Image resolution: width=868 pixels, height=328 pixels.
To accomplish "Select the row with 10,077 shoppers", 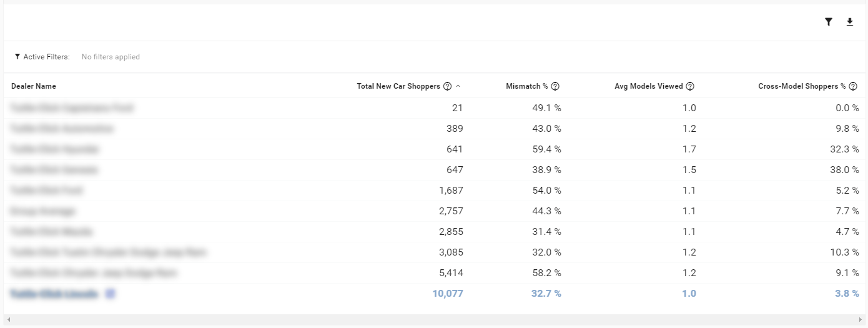I will (434, 294).
